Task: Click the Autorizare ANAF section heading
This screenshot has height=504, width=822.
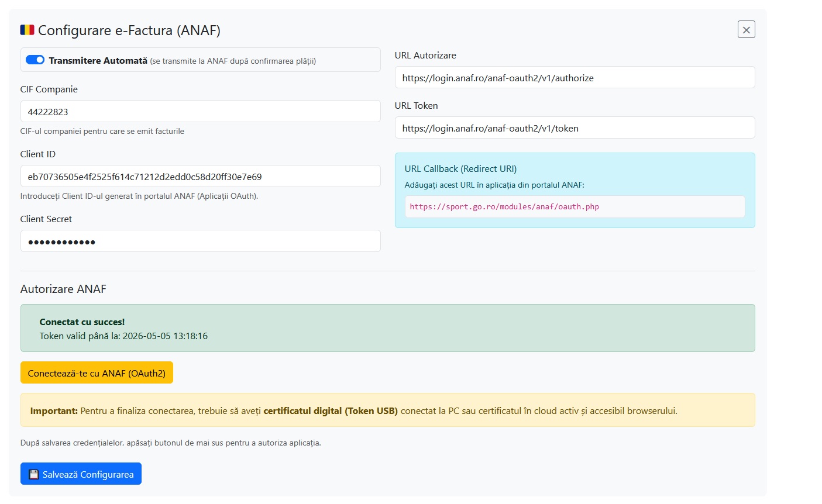Action: (x=63, y=288)
